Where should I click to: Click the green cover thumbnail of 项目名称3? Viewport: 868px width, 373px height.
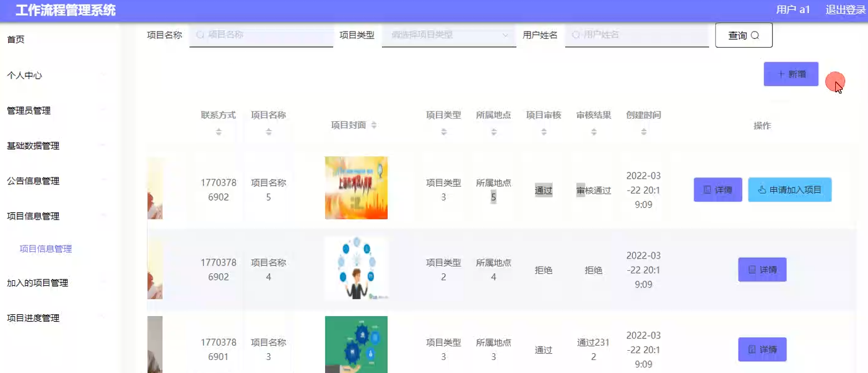click(x=356, y=345)
